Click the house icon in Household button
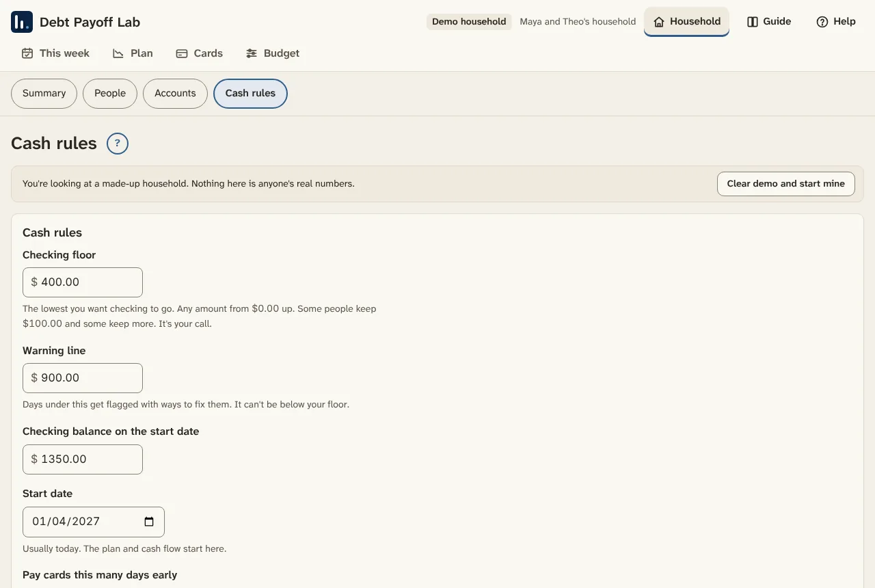 [x=659, y=22]
